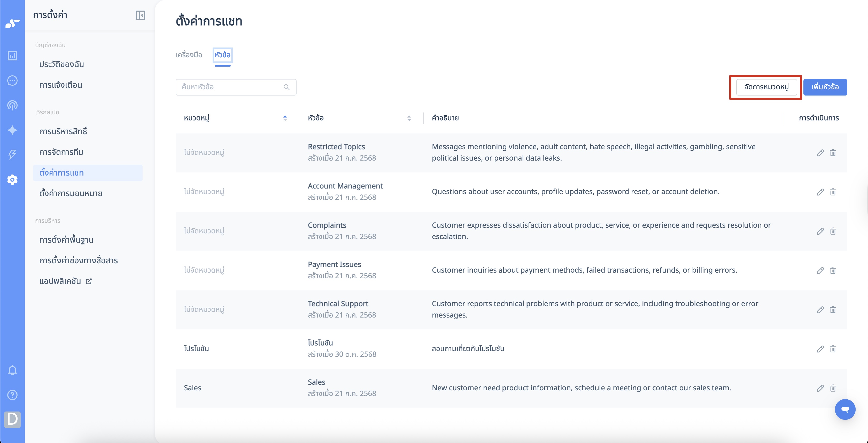This screenshot has height=443, width=868.
Task: Sort by หมวดหมู่ column arrows
Action: click(285, 118)
